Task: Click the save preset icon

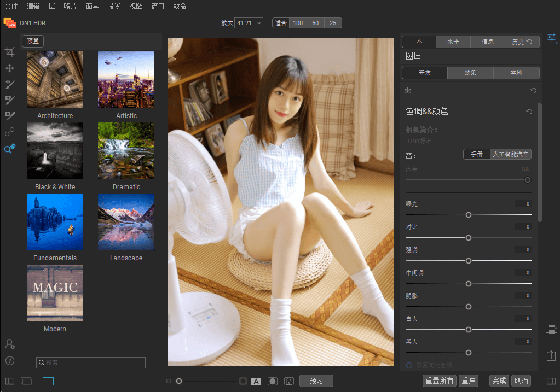Action: pyautogui.click(x=408, y=90)
